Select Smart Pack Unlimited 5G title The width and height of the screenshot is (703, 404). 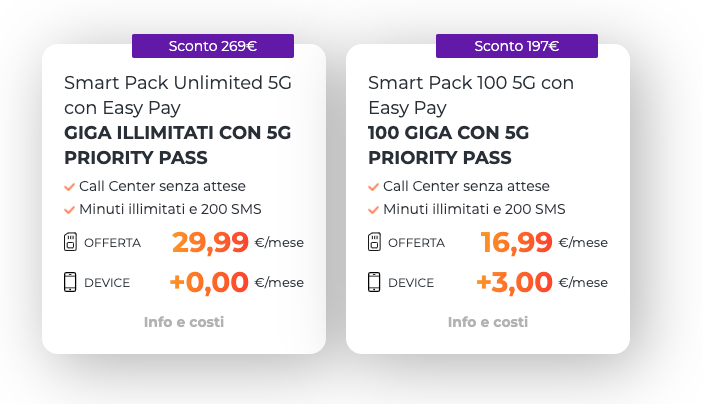(178, 95)
